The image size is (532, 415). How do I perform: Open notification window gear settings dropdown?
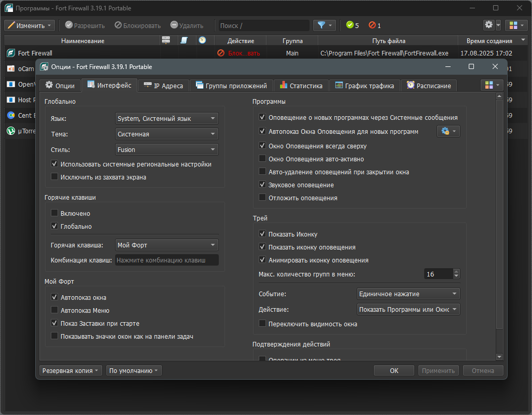click(448, 131)
